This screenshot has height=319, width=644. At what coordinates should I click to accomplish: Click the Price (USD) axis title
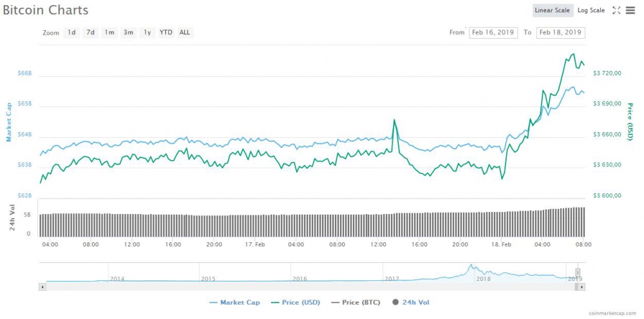point(630,121)
